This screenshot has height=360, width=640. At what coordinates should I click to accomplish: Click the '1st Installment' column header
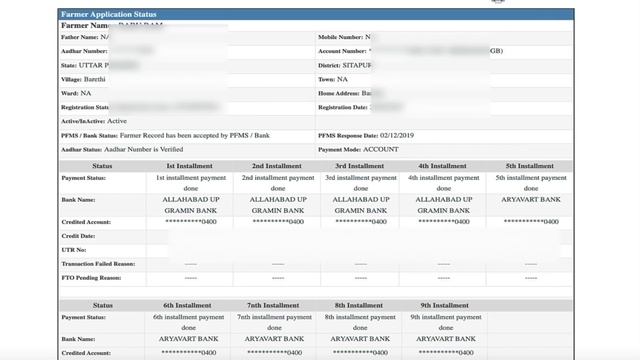(x=189, y=166)
